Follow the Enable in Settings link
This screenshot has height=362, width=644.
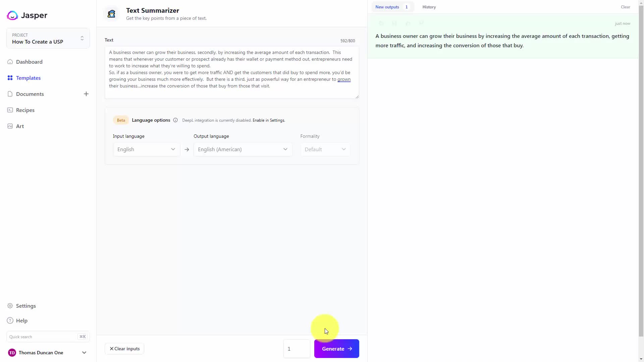(269, 120)
